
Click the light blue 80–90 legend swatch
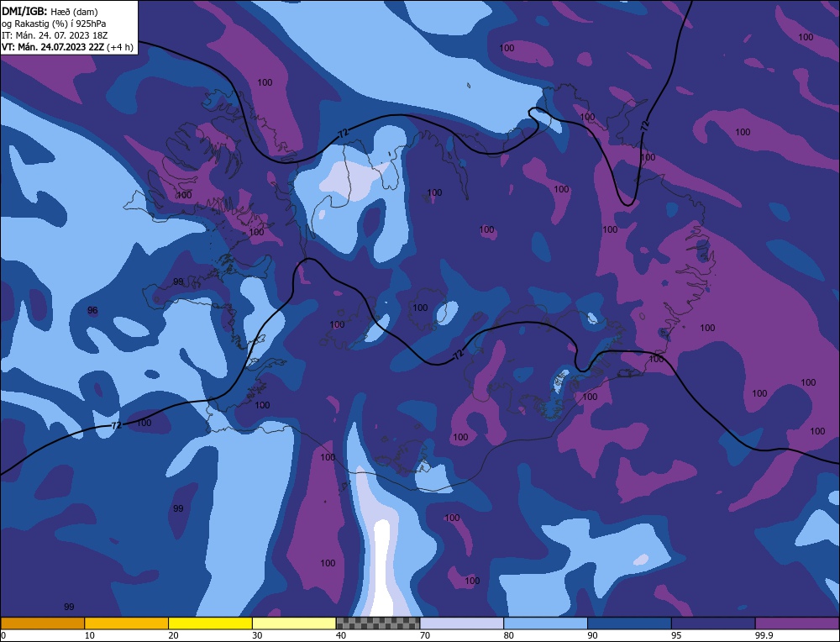coord(545,624)
